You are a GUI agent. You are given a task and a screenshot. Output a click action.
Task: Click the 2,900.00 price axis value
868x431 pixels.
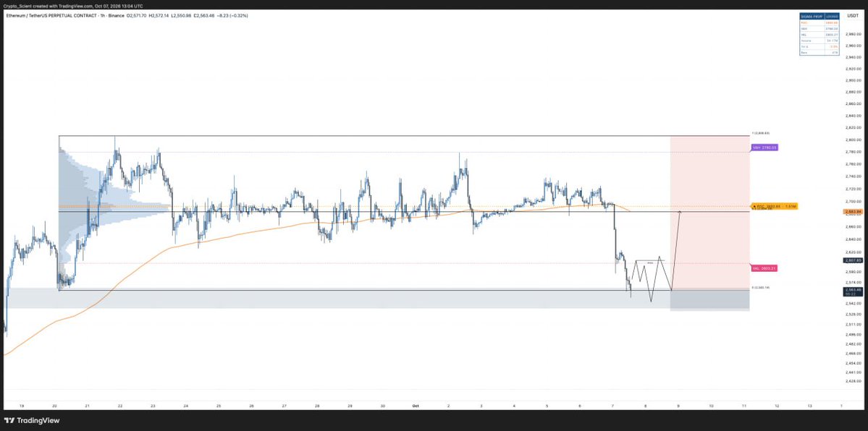tap(853, 80)
